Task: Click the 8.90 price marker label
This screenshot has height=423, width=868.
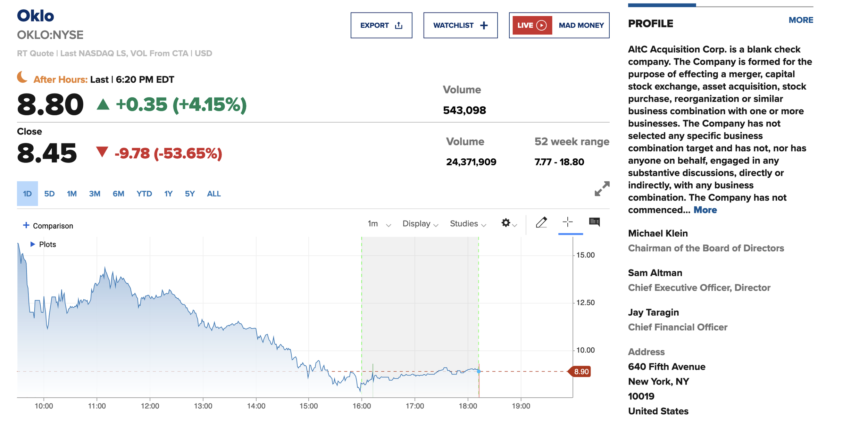Action: tap(579, 372)
